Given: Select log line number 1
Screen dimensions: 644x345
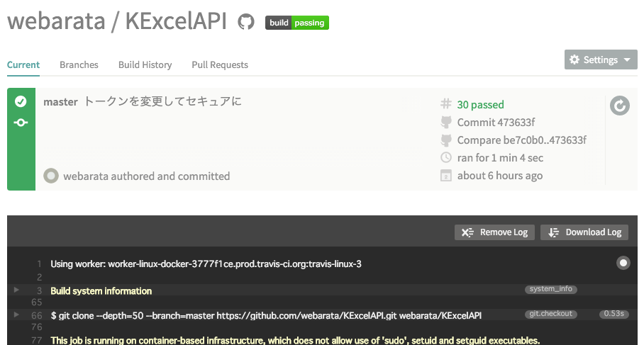Looking at the screenshot, I should coord(40,264).
